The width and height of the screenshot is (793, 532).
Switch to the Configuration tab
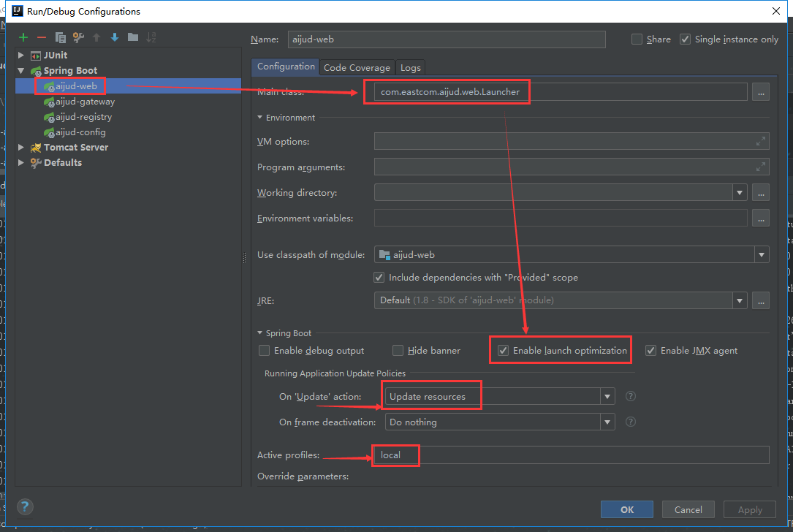point(286,66)
